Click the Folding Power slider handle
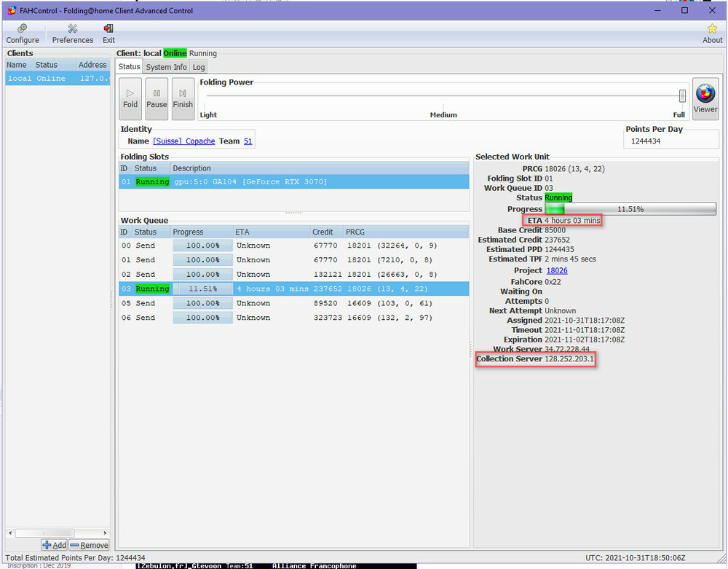 682,95
